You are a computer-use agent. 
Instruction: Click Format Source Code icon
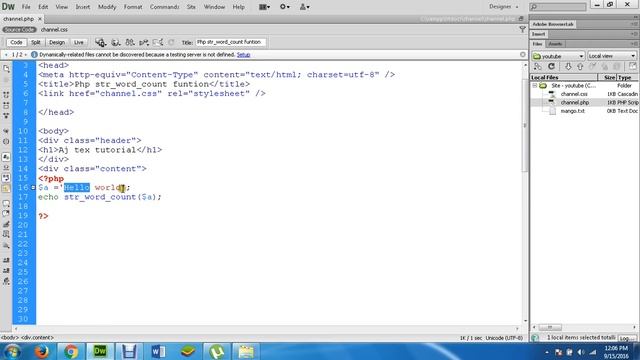coord(6,281)
